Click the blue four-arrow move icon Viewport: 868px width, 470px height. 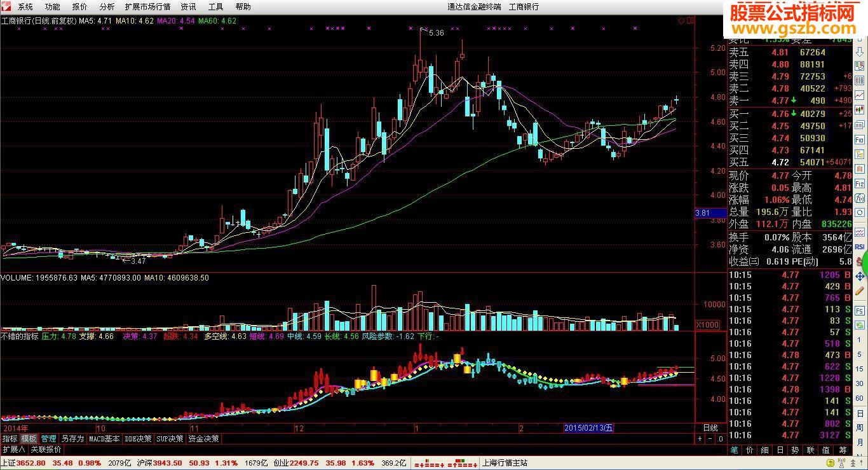[x=860, y=277]
